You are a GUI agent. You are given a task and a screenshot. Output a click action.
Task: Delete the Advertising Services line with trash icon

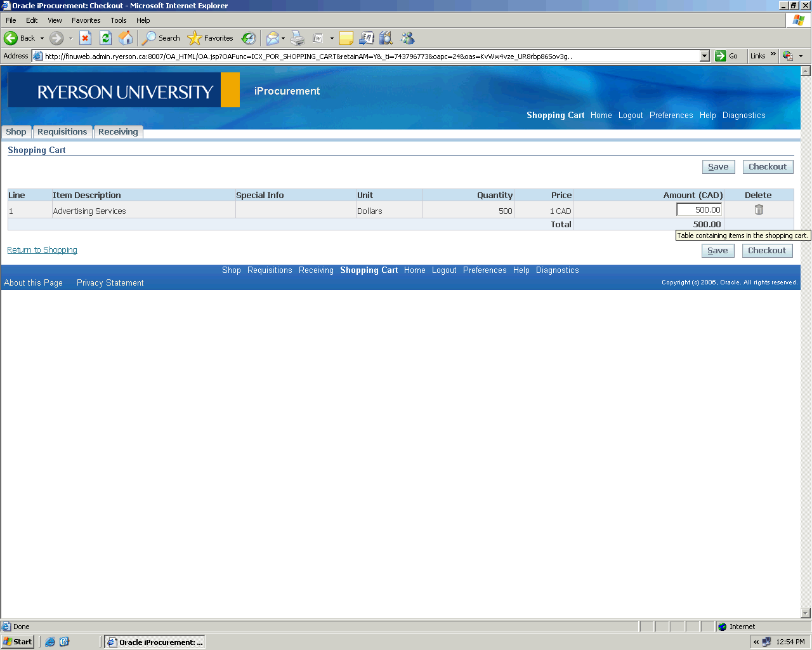pos(759,210)
